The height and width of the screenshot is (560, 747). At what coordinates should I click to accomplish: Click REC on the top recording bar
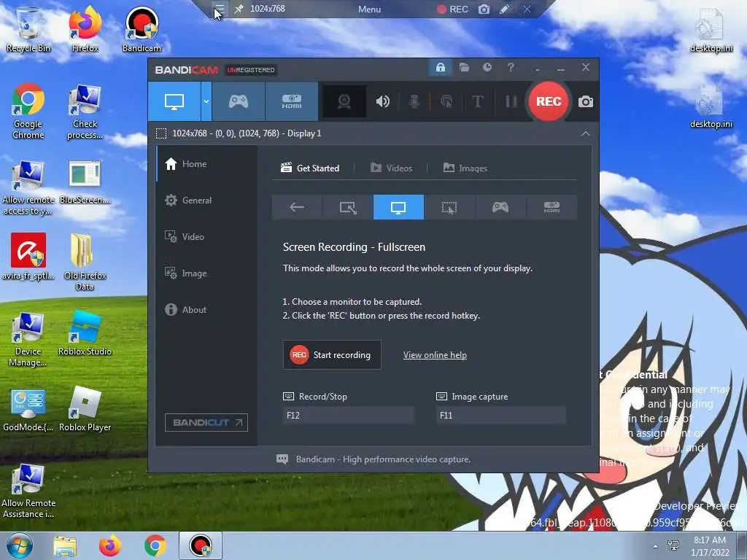452,9
